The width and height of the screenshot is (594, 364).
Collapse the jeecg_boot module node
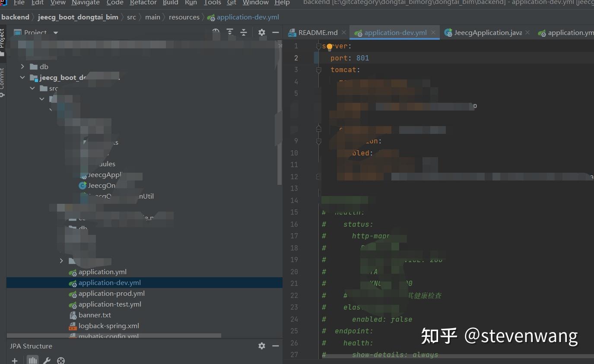click(23, 77)
